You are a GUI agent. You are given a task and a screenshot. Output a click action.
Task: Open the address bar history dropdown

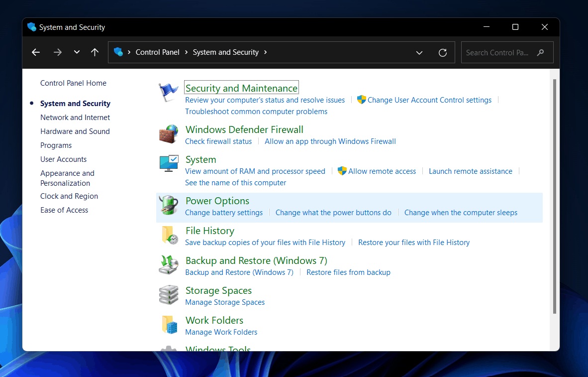point(419,52)
